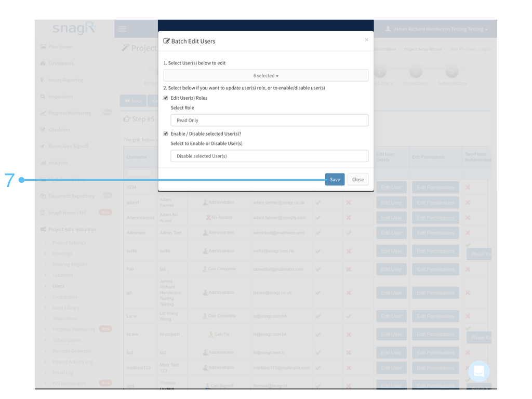
Task: Select Locations under Project Administration
Action: tap(63, 275)
